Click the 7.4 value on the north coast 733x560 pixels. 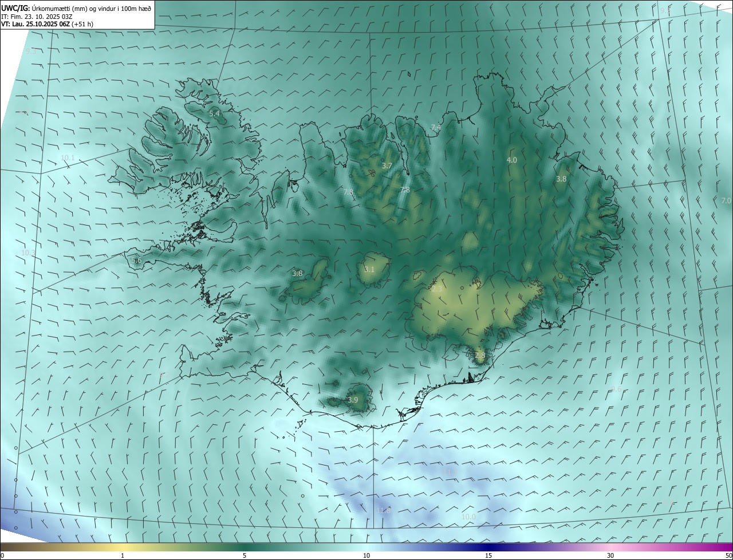[436, 127]
